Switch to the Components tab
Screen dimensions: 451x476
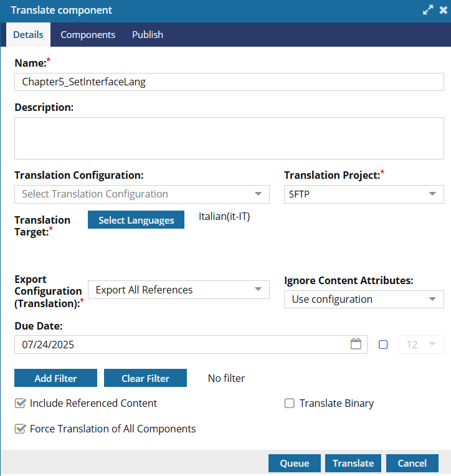[x=88, y=35]
